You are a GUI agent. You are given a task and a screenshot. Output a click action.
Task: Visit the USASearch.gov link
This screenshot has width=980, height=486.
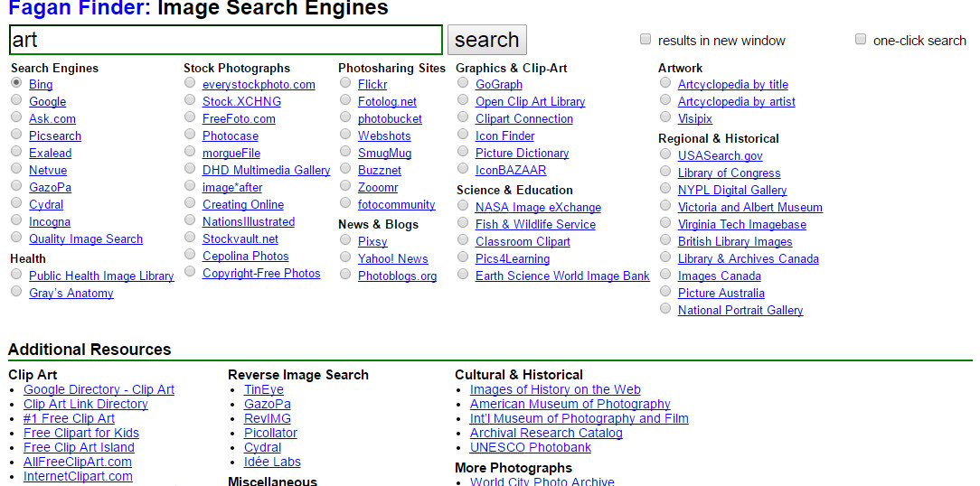pos(720,155)
